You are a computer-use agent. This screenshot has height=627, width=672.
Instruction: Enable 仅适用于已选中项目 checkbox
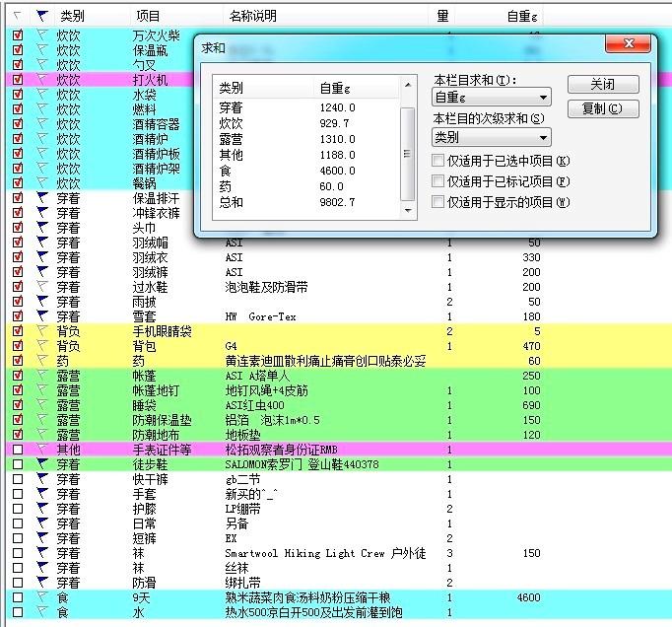[x=437, y=161]
